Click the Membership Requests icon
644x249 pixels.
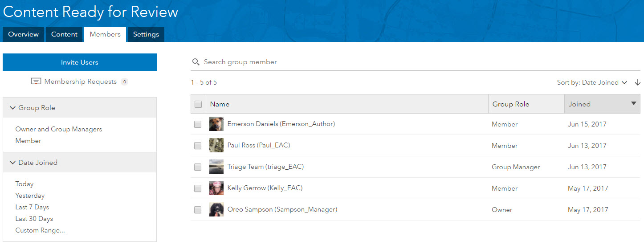coord(36,82)
